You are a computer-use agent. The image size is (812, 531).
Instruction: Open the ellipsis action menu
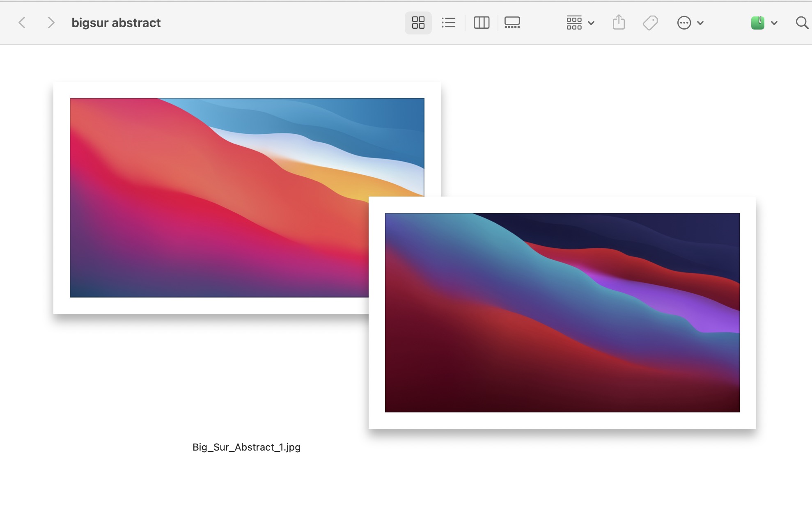click(x=684, y=23)
